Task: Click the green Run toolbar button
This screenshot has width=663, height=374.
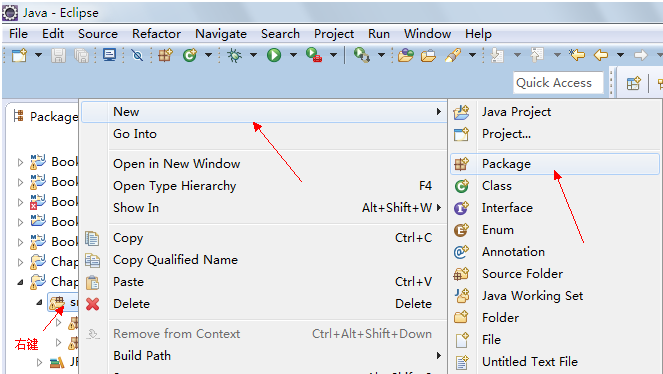Action: (274, 55)
